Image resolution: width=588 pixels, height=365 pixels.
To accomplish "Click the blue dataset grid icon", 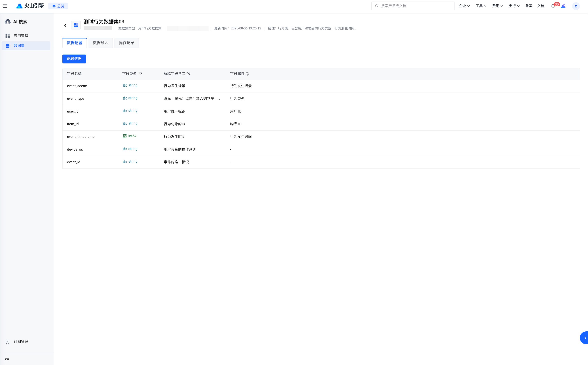I will [x=76, y=25].
